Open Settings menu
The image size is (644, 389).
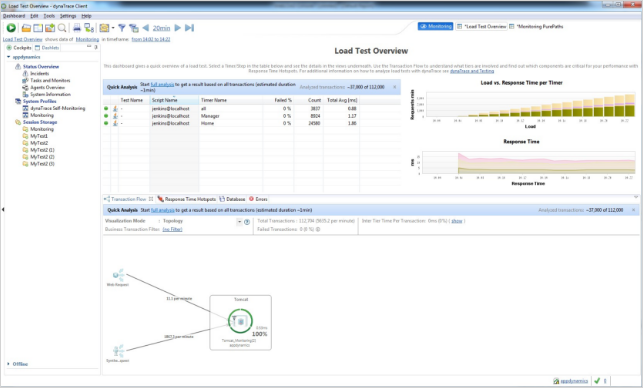point(68,16)
